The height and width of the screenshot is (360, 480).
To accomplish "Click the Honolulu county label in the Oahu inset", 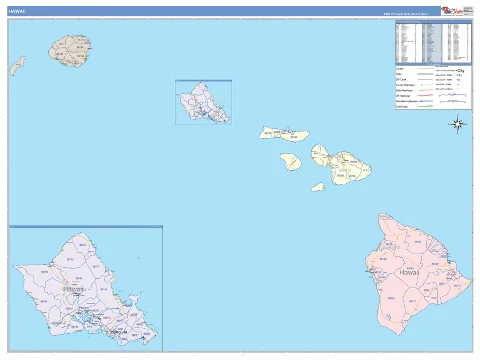I will [x=74, y=289].
